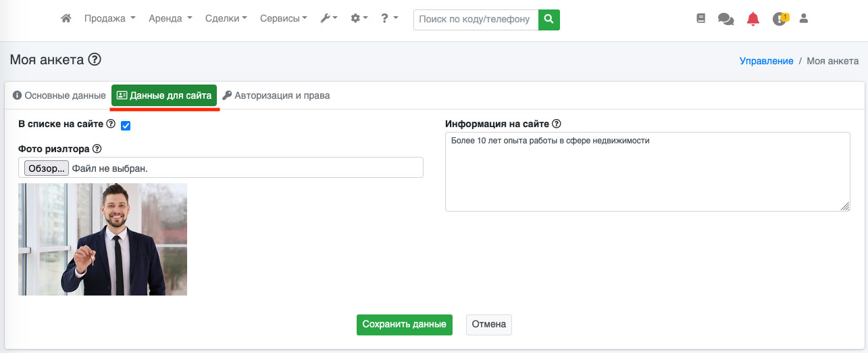Open the chat messages icon
Screen dimensions: 868x353
tap(725, 20)
